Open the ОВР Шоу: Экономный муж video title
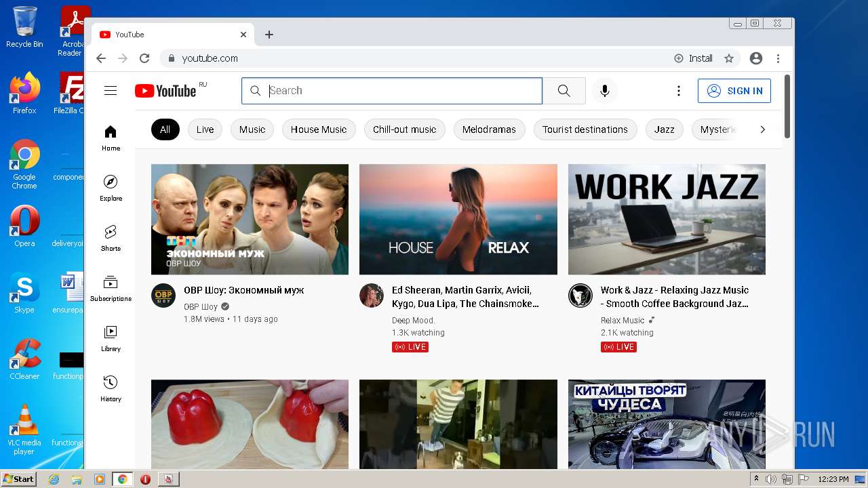 point(244,290)
